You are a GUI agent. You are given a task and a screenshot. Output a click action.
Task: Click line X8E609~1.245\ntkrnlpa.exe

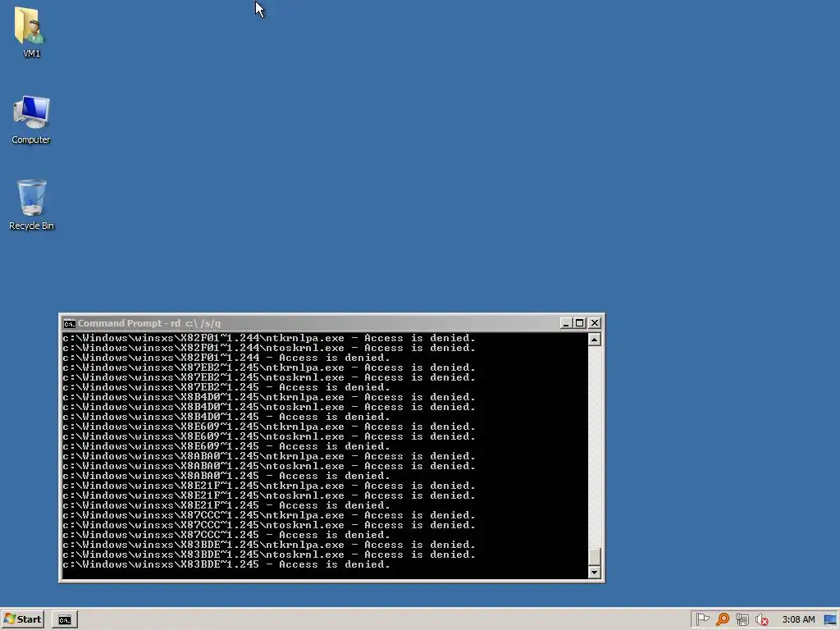click(269, 427)
